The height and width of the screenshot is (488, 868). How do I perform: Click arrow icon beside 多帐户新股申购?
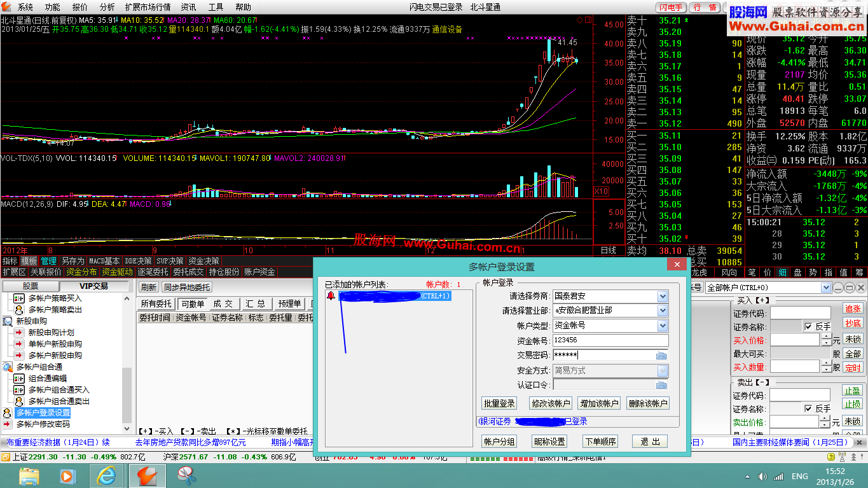coord(18,355)
